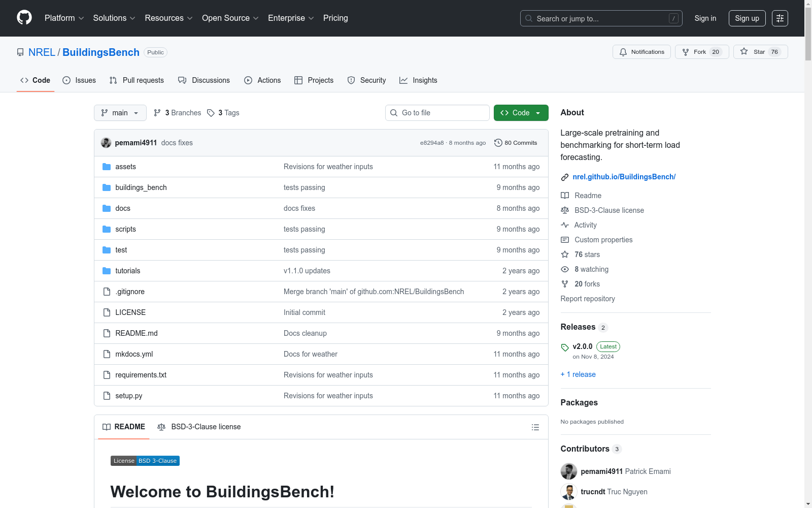The image size is (812, 508).
Task: Click trucndt contributor avatar
Action: pos(569,492)
